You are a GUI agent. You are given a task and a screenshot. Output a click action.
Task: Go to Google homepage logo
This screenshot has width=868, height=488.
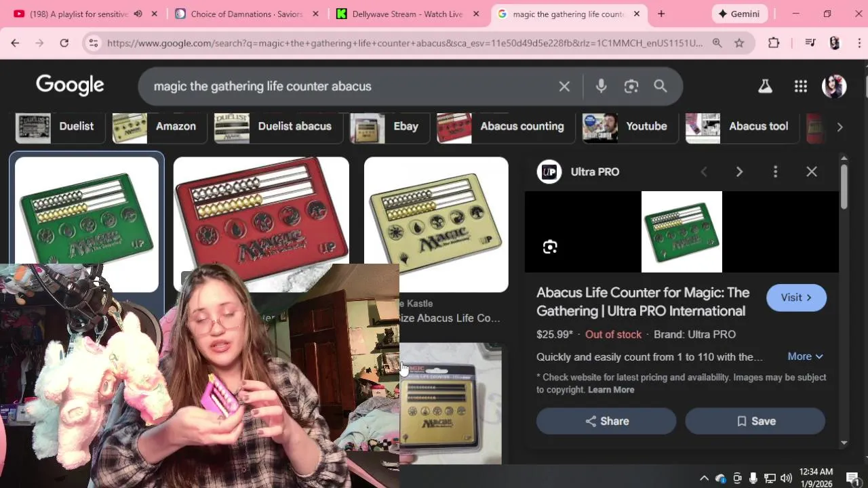(70, 85)
